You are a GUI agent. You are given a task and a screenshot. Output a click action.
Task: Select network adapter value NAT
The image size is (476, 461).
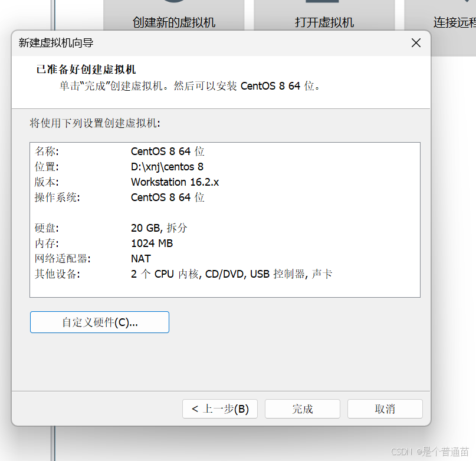tap(141, 259)
